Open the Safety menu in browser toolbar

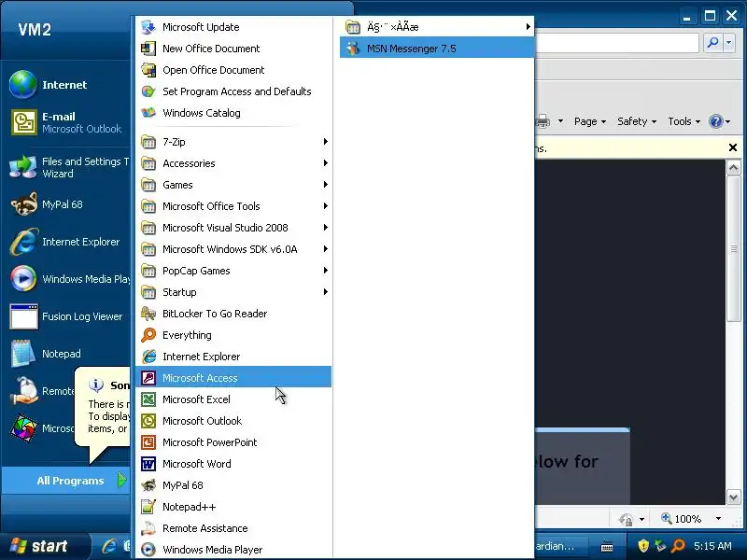pos(637,121)
